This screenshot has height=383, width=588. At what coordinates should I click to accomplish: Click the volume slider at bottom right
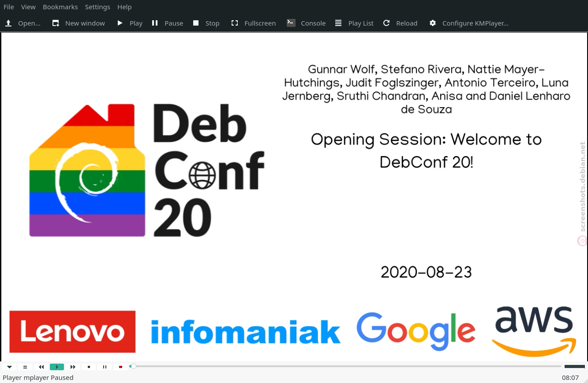tap(574, 366)
